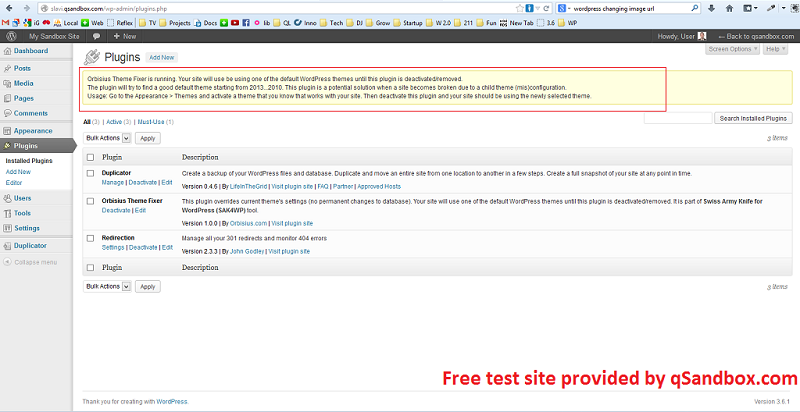Open the comments bubble icon in admin bar
Image resolution: width=800 pixels, height=412 pixels.
click(x=96, y=36)
